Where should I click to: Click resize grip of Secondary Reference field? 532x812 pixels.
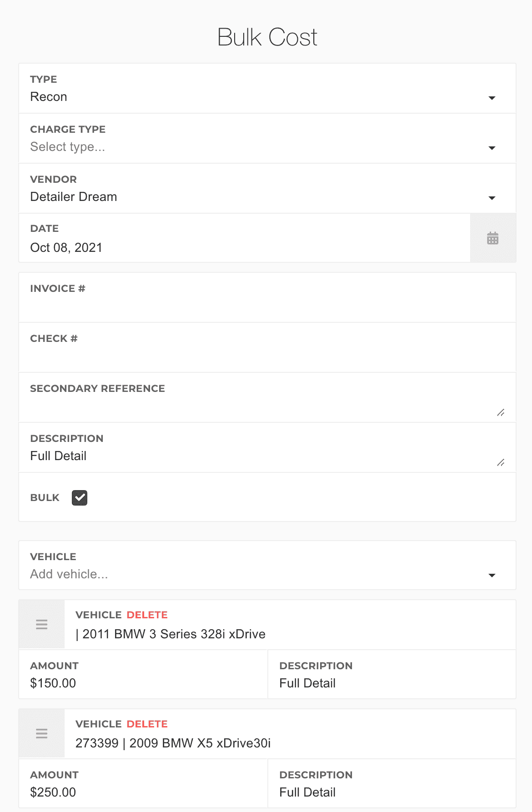501,412
